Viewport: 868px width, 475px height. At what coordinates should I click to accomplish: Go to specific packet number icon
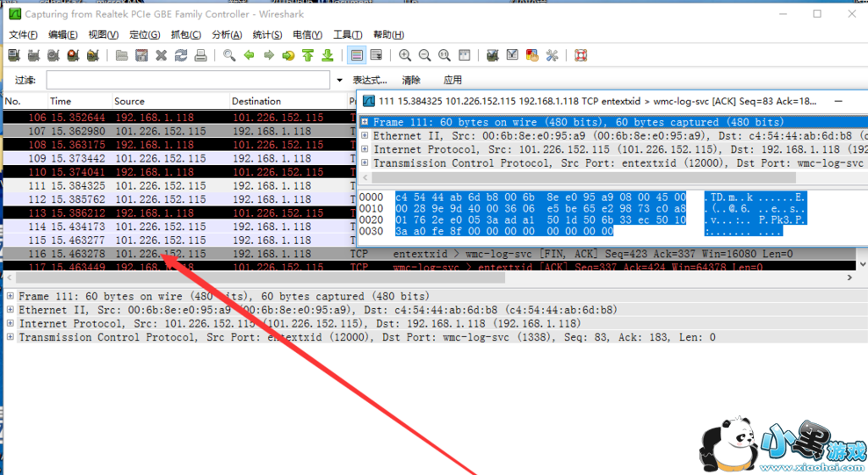click(288, 55)
